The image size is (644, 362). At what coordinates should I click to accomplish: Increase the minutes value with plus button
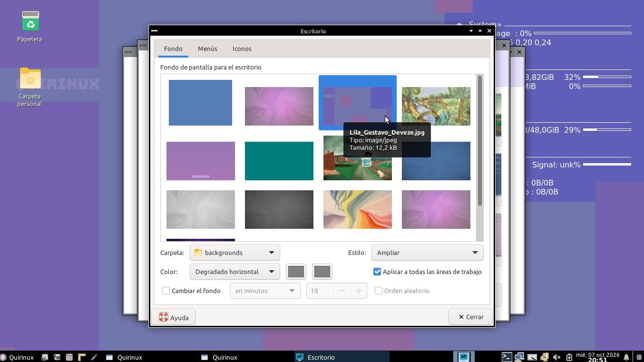tap(359, 291)
